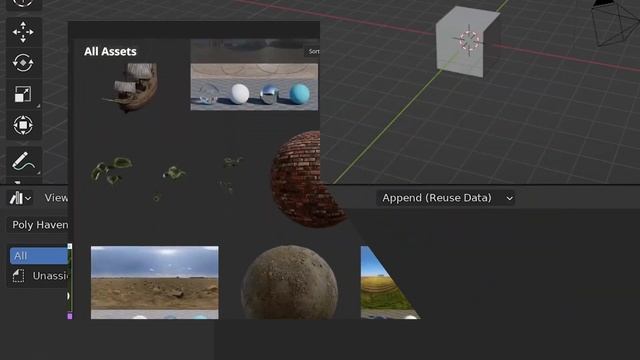Click the Sort button in asset popup

(x=313, y=51)
